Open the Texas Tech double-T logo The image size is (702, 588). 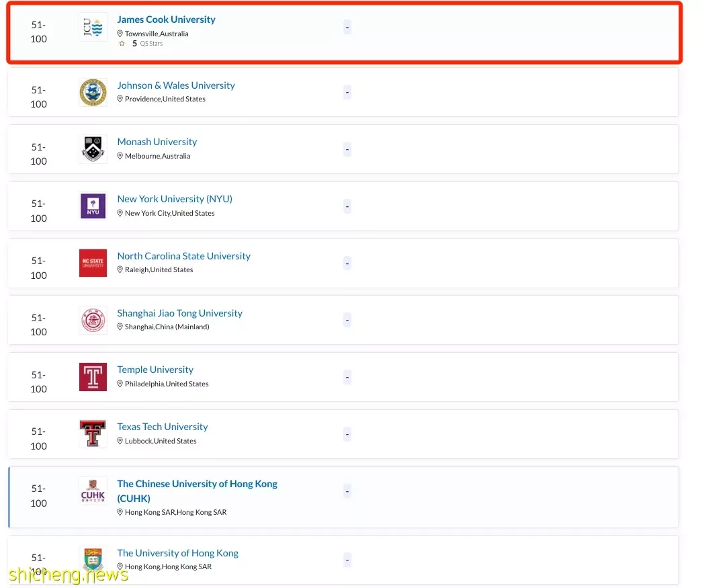click(x=93, y=433)
